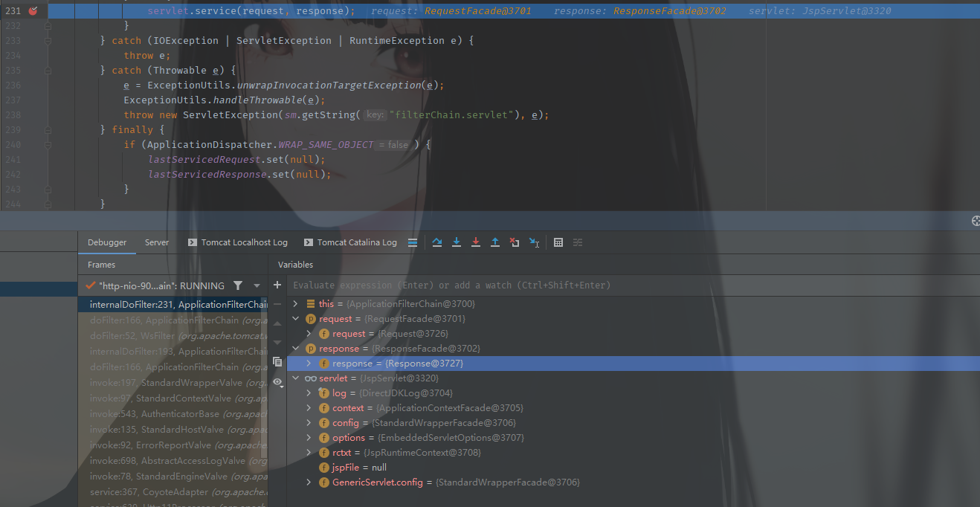Collapse the 'request' RequestFacade node

click(x=295, y=319)
